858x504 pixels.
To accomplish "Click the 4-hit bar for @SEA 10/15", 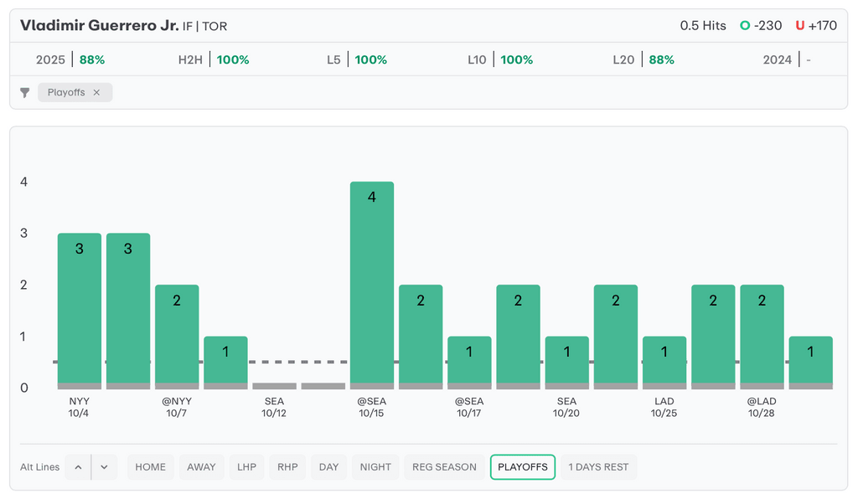I will pyautogui.click(x=371, y=285).
